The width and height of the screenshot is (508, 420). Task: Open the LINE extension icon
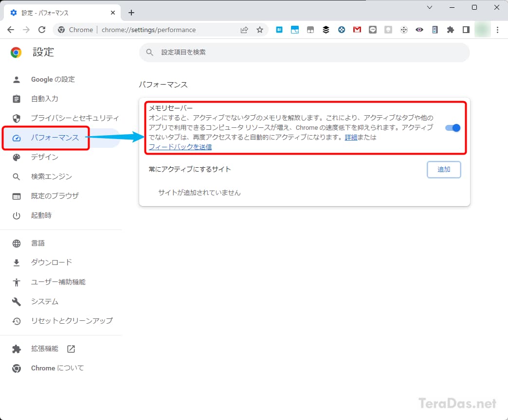(373, 30)
